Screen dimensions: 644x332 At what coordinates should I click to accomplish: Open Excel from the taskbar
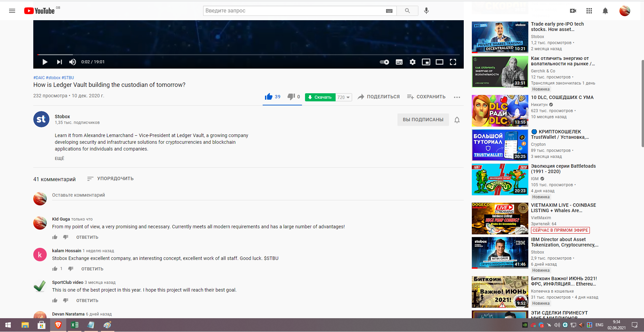click(75, 325)
